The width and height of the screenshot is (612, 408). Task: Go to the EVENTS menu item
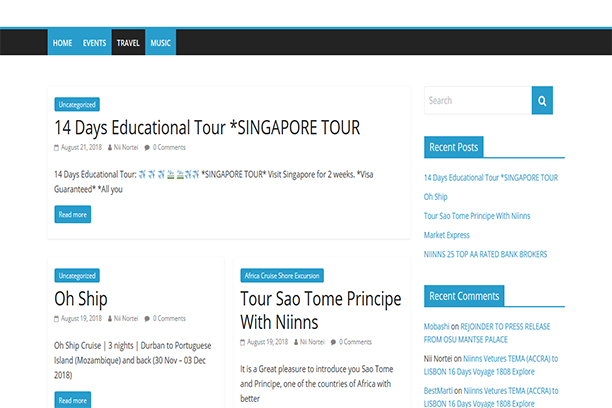94,43
